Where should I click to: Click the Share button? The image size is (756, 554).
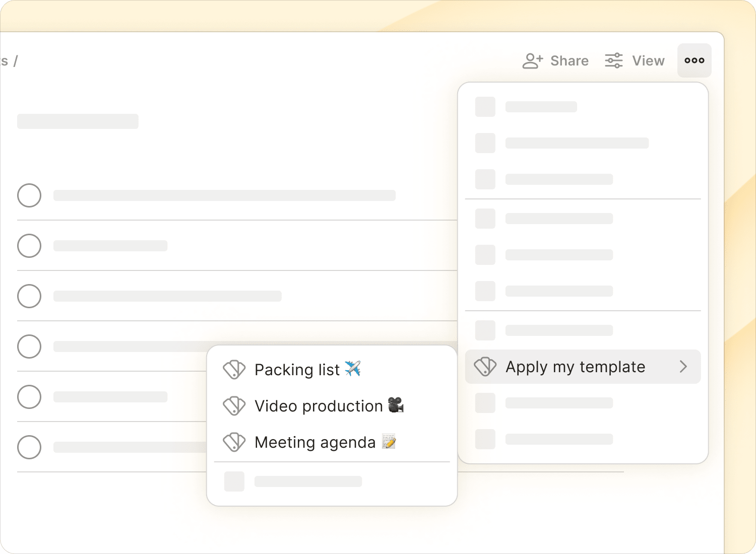click(x=555, y=61)
